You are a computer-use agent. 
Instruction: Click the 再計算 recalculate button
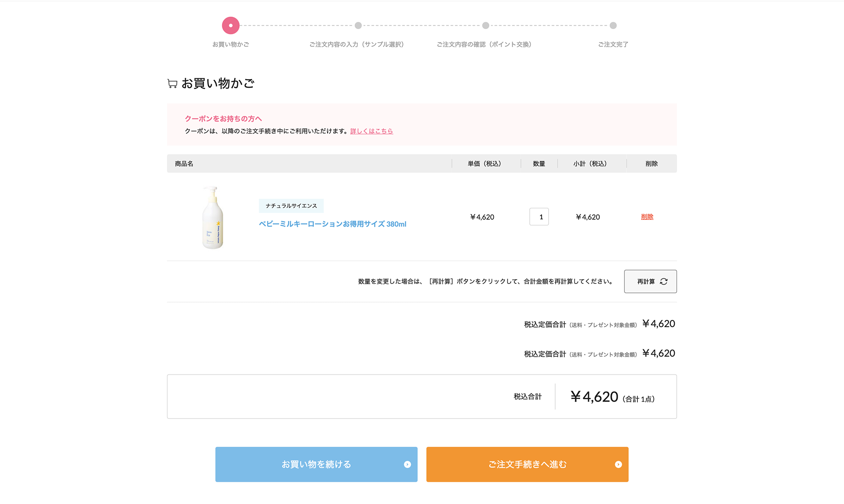click(x=650, y=281)
